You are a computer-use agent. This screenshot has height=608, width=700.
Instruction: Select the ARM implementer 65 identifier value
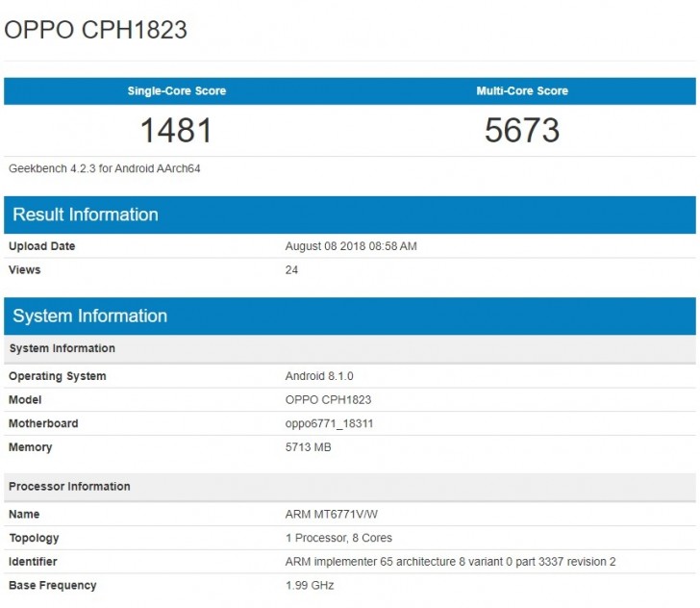[x=450, y=562]
